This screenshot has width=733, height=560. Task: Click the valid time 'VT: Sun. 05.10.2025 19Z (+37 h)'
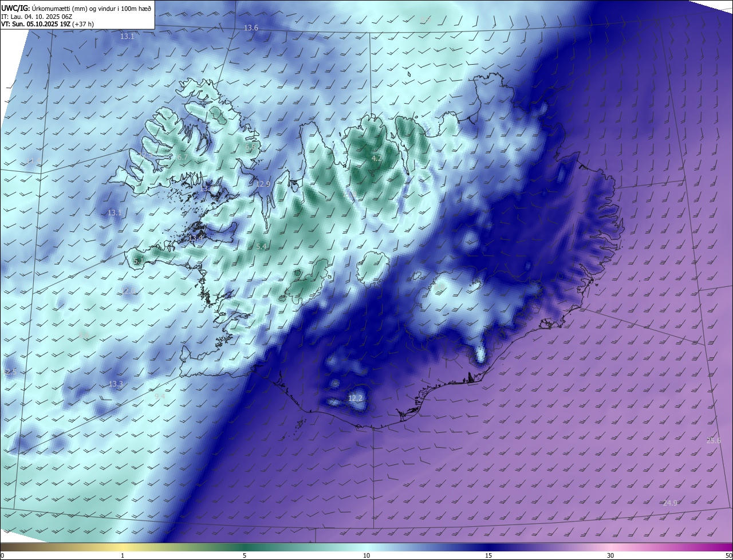point(46,25)
